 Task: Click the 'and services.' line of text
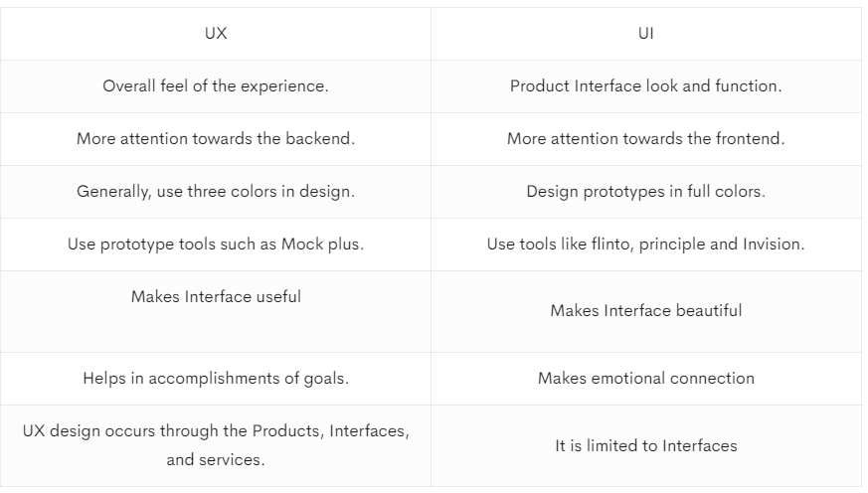pos(216,460)
